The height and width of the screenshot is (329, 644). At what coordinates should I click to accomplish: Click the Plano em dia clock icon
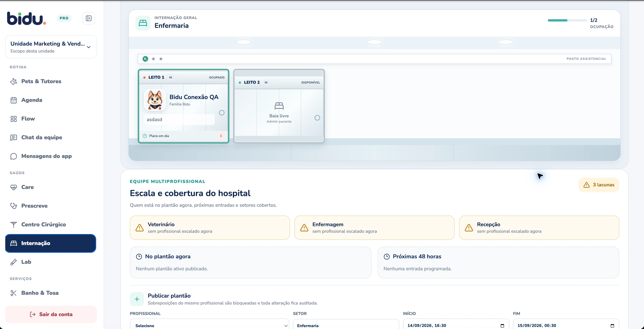click(145, 136)
